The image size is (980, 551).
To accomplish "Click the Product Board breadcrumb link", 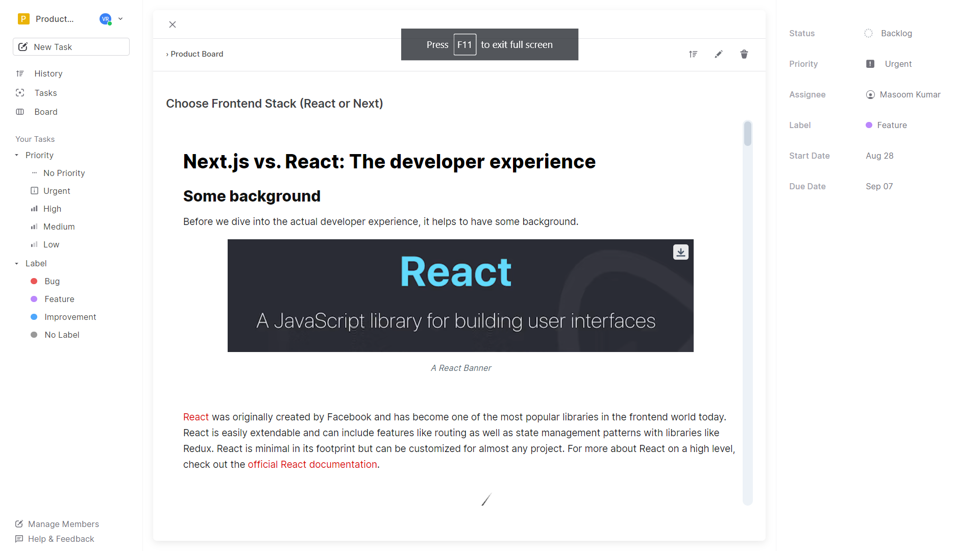I will pos(197,54).
